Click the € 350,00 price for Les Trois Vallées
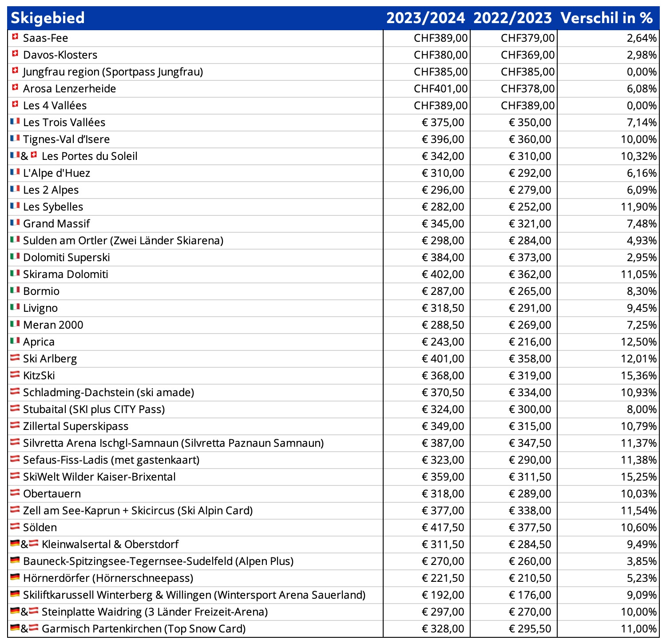The width and height of the screenshot is (666, 644). click(530, 123)
